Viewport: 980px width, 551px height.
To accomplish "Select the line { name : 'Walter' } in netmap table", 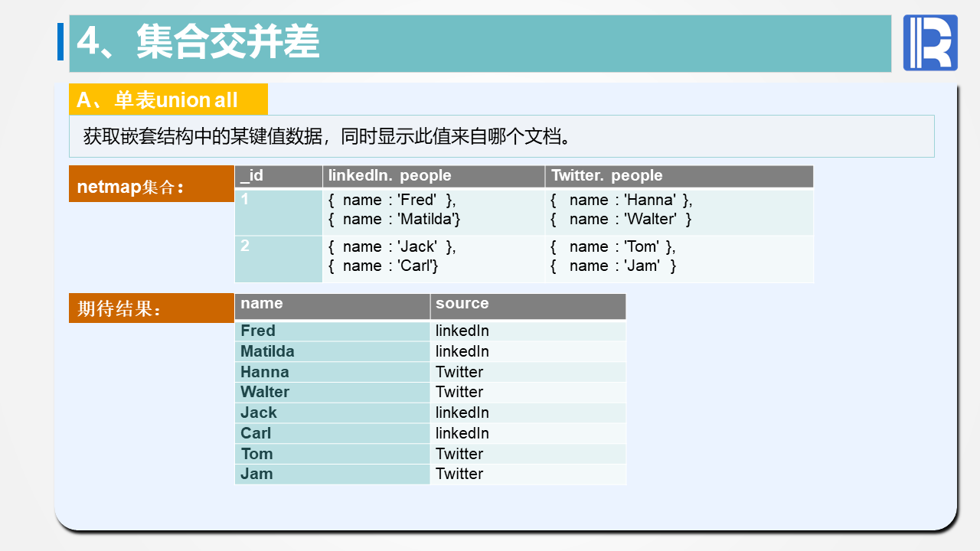I will [x=621, y=219].
